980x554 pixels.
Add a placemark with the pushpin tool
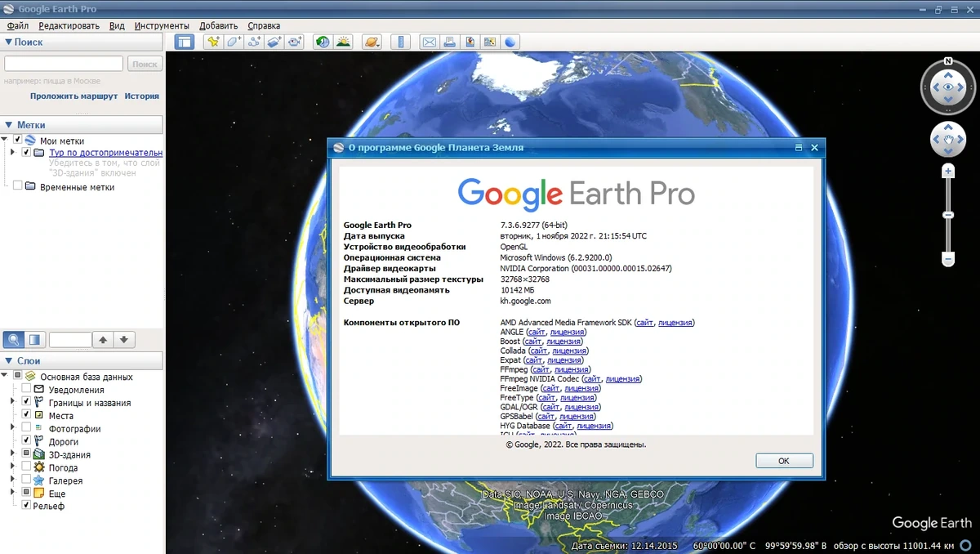tap(213, 42)
